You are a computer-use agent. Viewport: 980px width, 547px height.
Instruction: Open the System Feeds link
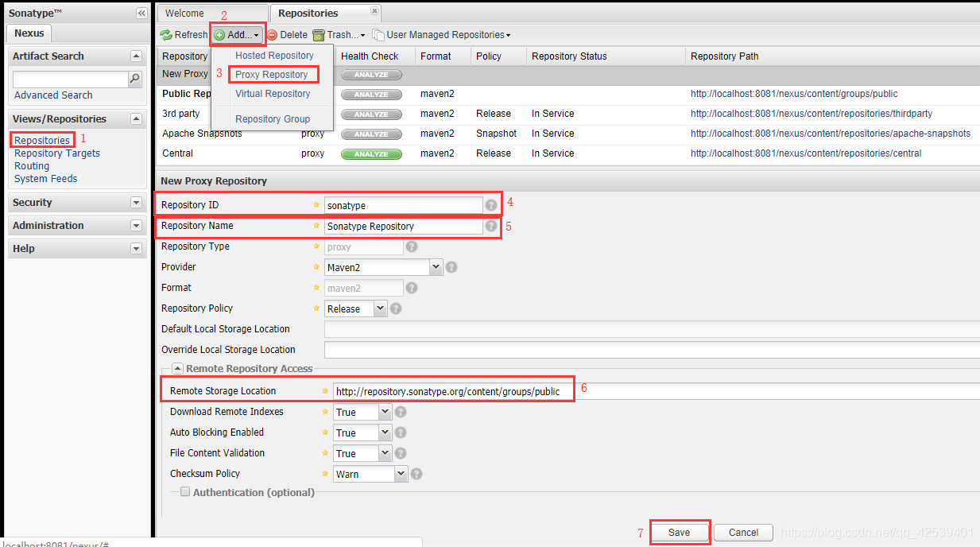[x=46, y=179]
